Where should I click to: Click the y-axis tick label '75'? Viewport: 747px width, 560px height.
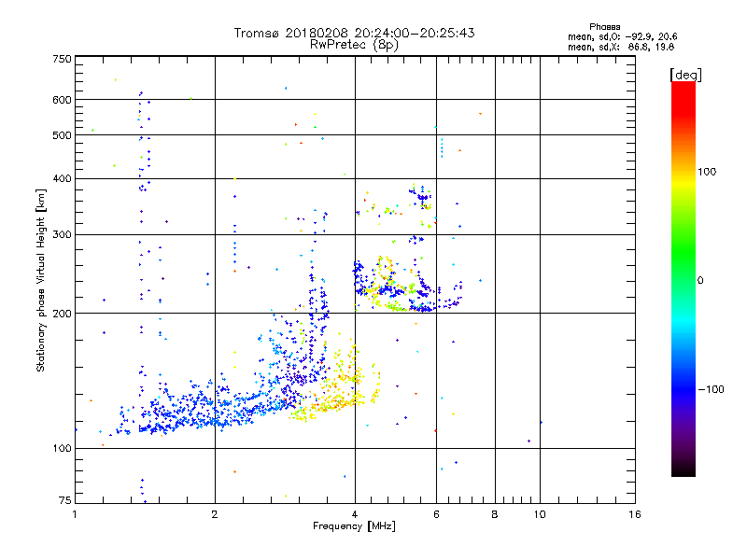pos(65,500)
